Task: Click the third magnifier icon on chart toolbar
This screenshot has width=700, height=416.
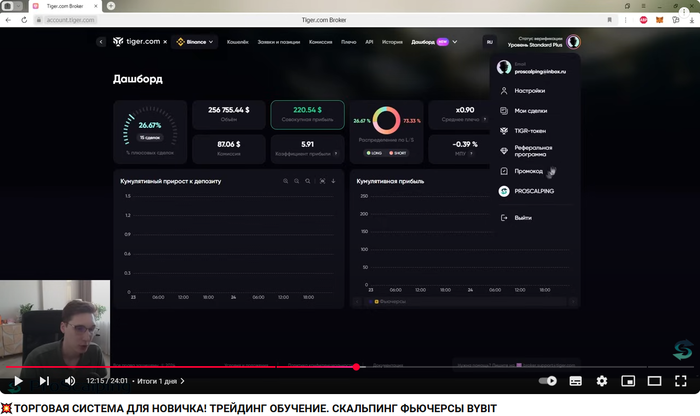Action: (308, 181)
